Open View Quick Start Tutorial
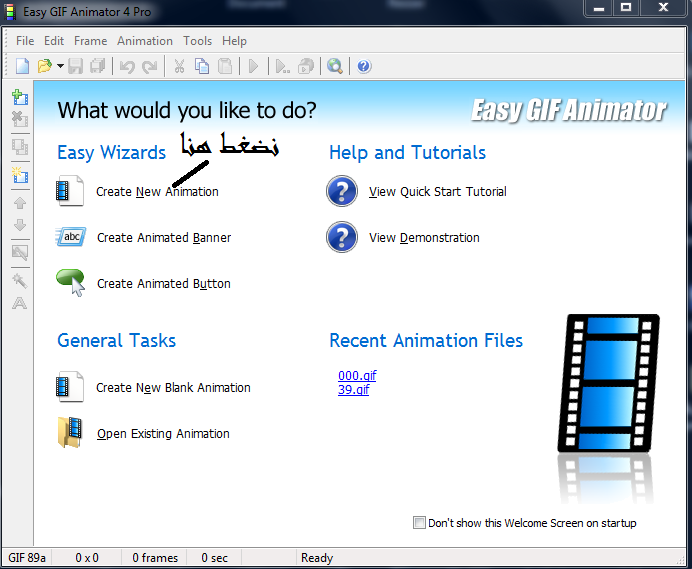Viewport: 692px width, 569px height. [x=437, y=192]
